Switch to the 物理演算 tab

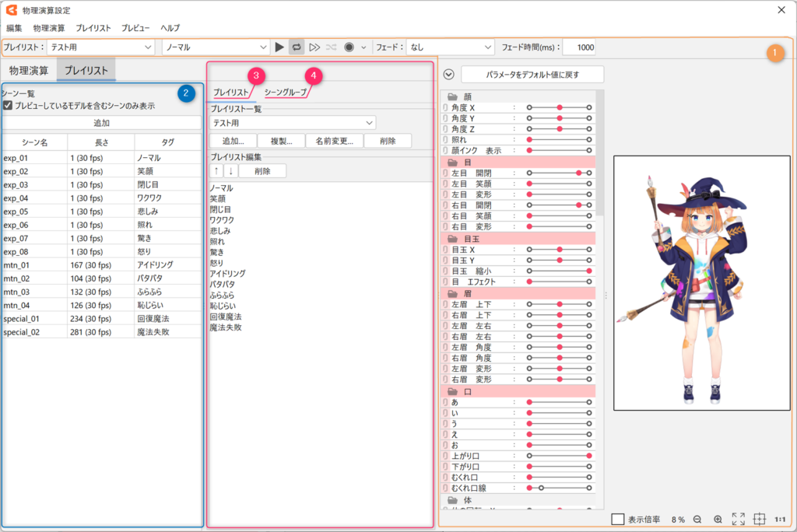[29, 70]
